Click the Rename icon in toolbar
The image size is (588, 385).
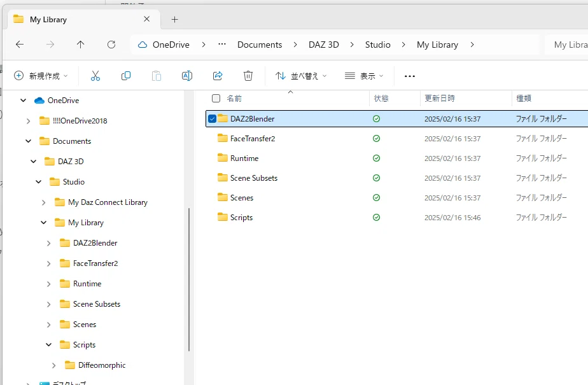tap(186, 76)
